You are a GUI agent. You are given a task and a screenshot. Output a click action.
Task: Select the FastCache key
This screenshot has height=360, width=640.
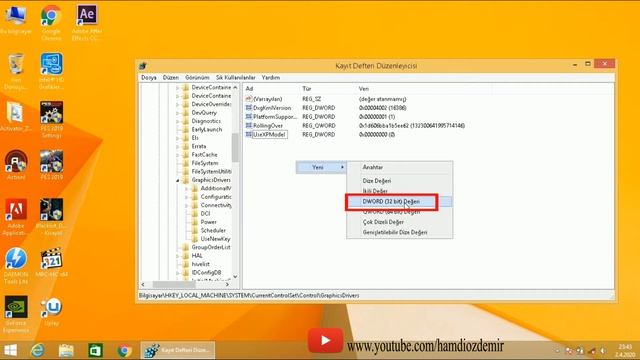coord(204,155)
